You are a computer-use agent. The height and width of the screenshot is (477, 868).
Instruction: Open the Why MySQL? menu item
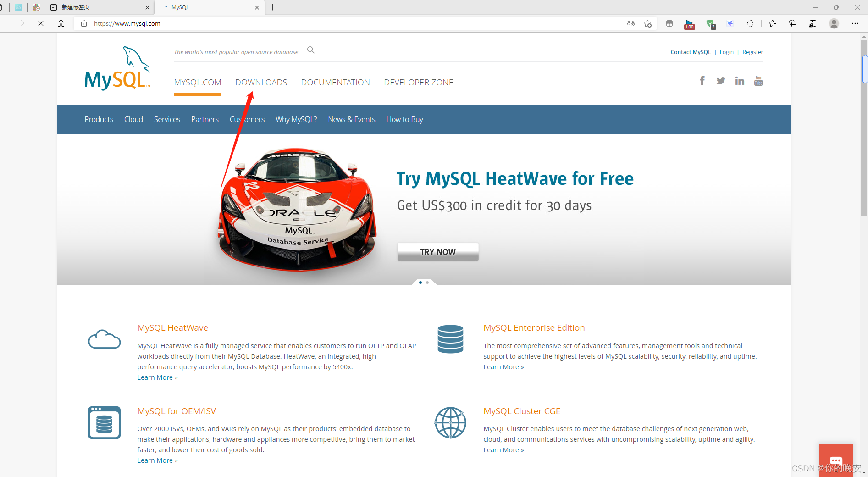[x=296, y=119]
